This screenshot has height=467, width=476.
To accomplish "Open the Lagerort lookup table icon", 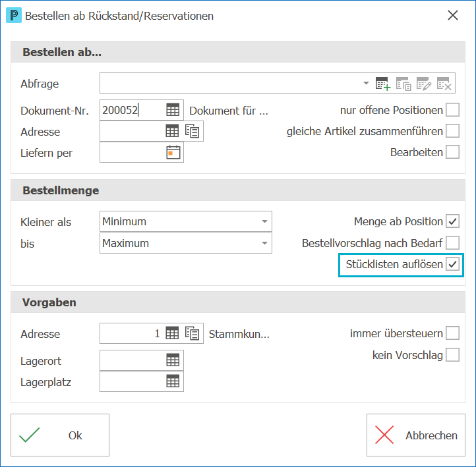I will (173, 360).
